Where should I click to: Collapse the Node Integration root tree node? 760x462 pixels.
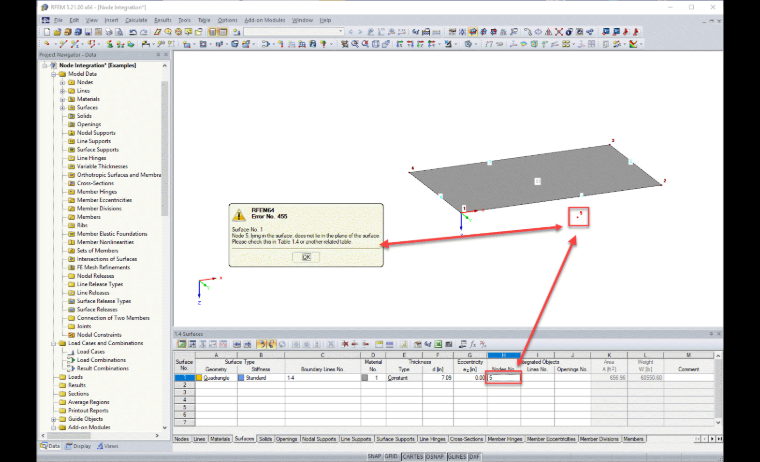pos(45,65)
